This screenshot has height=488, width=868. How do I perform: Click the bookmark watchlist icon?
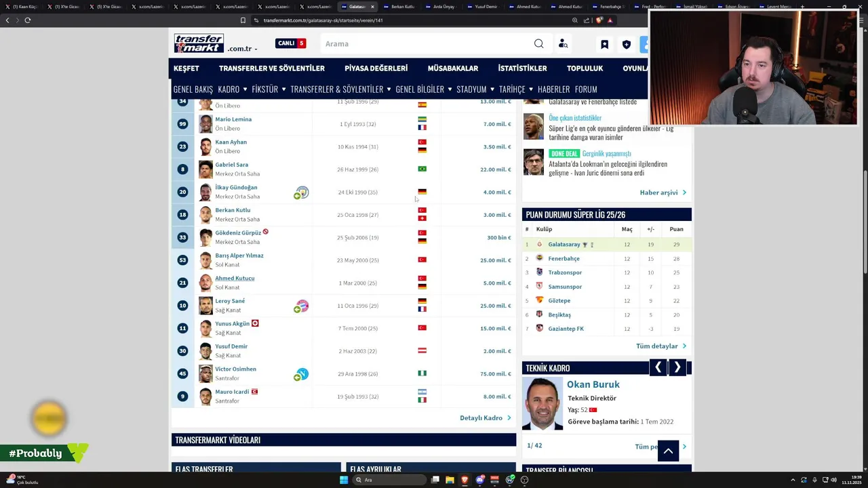604,44
